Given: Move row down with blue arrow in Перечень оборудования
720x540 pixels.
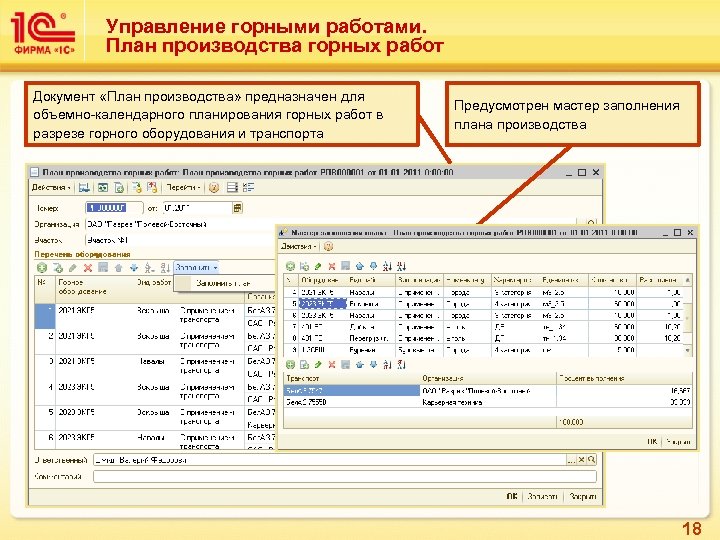Looking at the screenshot, I should point(134,267).
